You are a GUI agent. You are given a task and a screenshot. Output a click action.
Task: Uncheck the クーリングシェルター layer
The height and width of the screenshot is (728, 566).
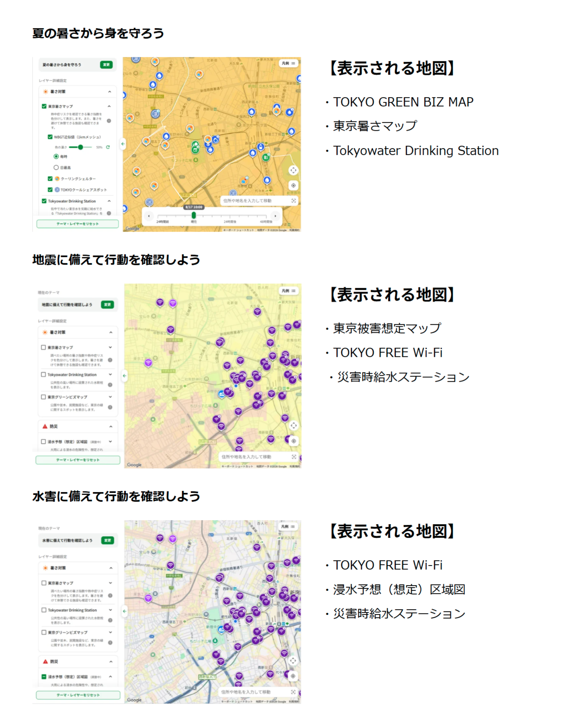click(50, 179)
